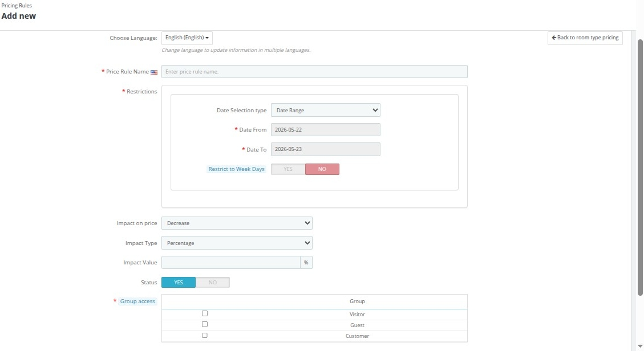Click the Group access label
644x351 pixels.
[x=137, y=301]
